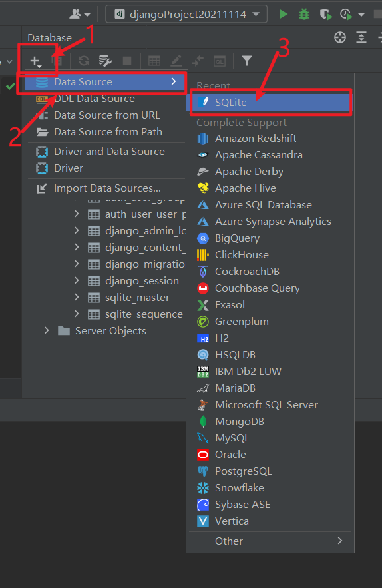Expand auth_user_user_p table node
This screenshot has width=382, height=588.
coord(77,214)
